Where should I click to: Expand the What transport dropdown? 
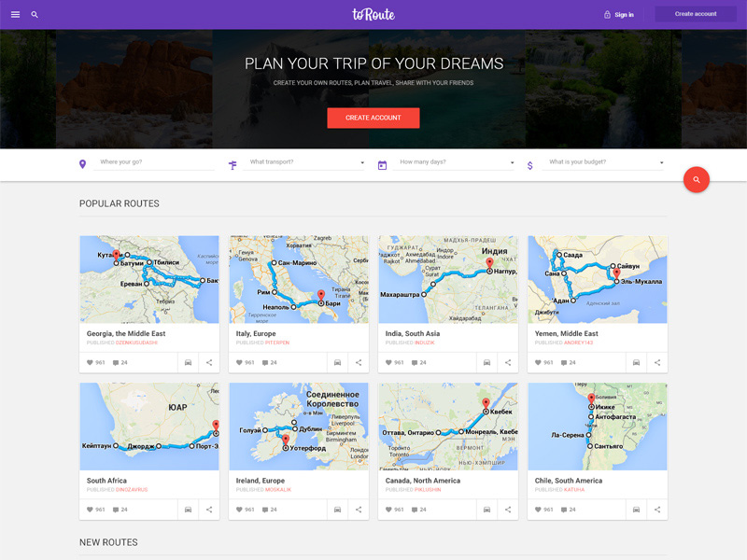point(306,162)
